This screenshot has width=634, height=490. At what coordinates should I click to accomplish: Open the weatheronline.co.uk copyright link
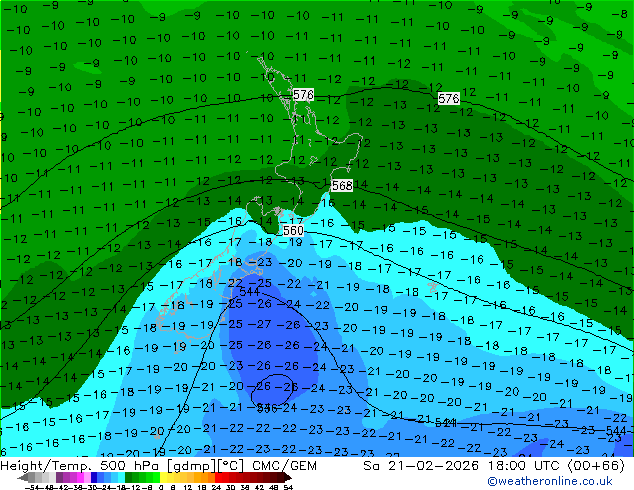click(549, 481)
